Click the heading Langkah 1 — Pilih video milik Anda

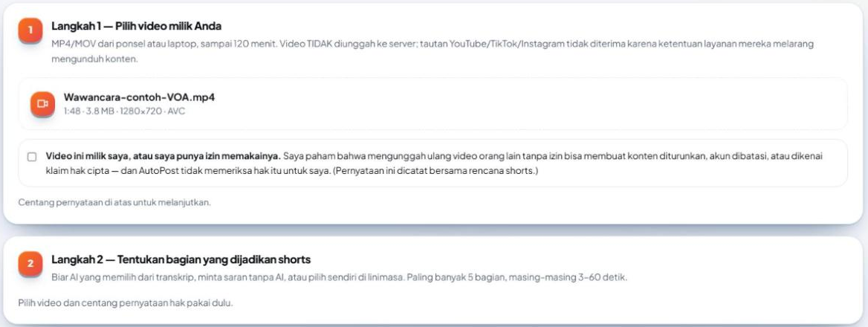(136, 26)
